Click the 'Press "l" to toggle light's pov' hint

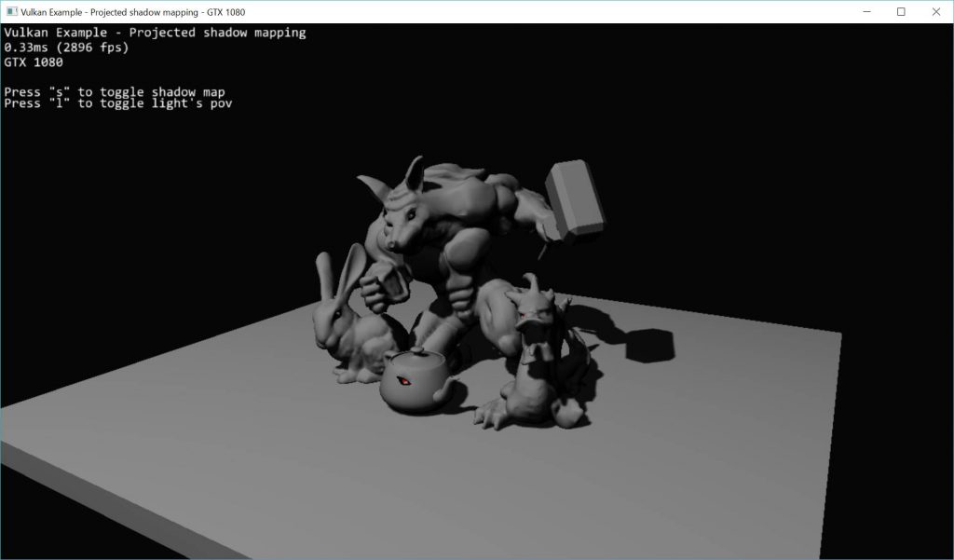click(x=118, y=103)
